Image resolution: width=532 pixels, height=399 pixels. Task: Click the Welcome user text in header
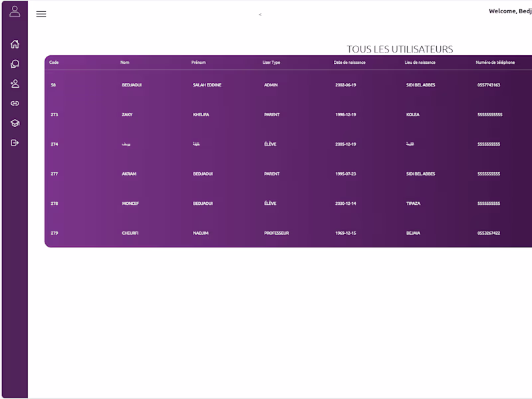510,11
